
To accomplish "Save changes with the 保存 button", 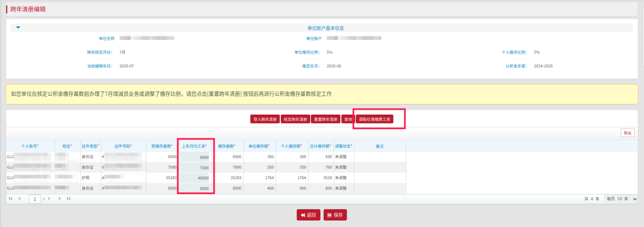I will 335,215.
